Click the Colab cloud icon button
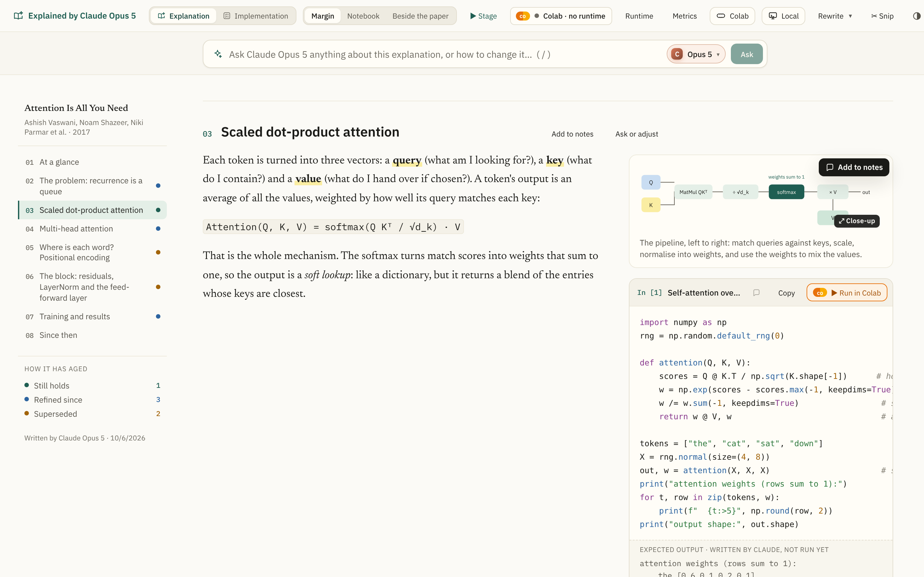 732,16
